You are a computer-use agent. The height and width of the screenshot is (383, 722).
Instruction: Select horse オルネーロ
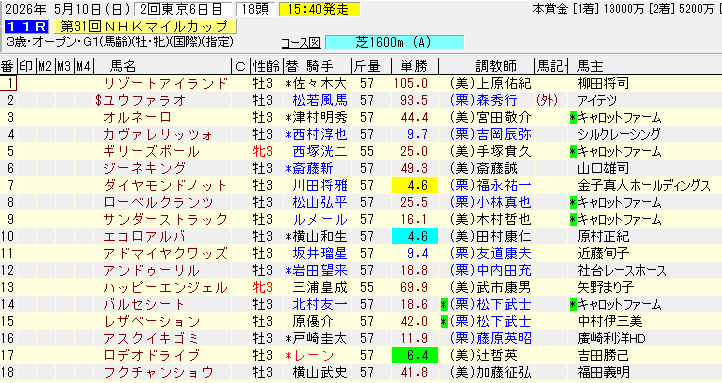click(x=137, y=117)
